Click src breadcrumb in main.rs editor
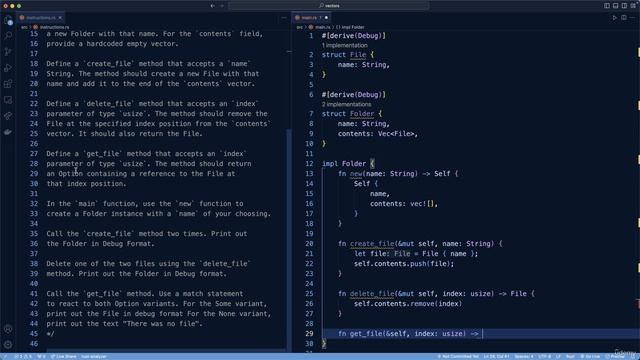This screenshot has height=360, width=640. pyautogui.click(x=300, y=27)
